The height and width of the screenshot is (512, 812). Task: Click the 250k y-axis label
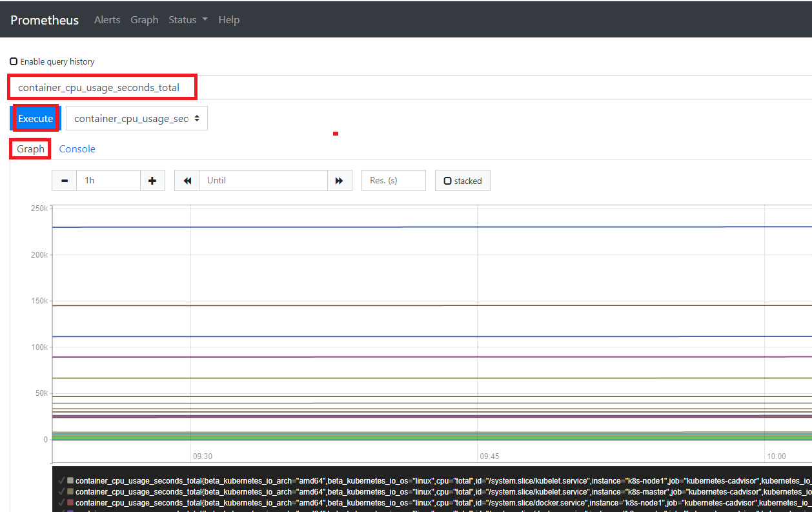pyautogui.click(x=39, y=209)
